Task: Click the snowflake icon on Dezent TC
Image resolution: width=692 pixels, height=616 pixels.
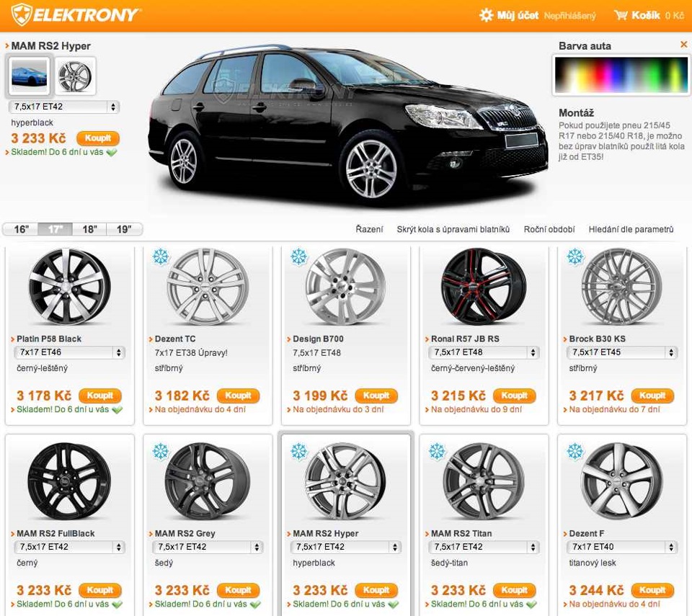Action: click(161, 256)
